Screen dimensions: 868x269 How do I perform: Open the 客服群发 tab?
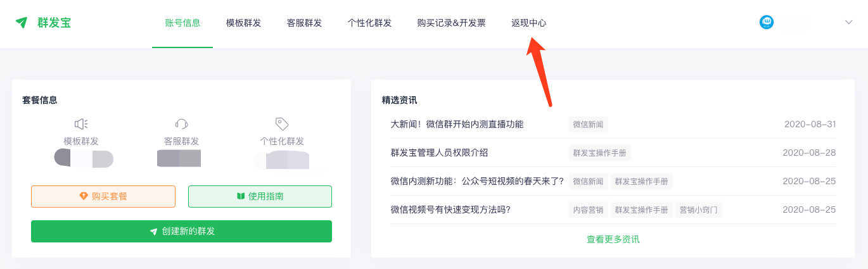pos(304,23)
